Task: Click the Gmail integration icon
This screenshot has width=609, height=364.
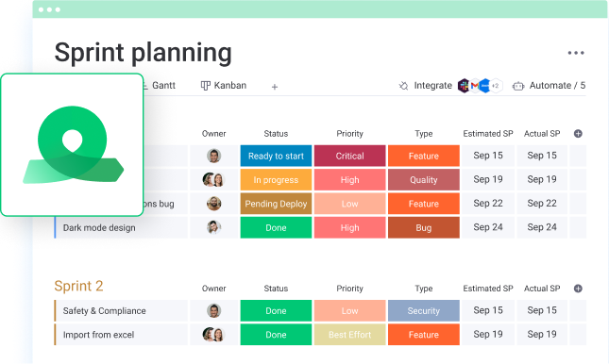Action: (x=474, y=86)
